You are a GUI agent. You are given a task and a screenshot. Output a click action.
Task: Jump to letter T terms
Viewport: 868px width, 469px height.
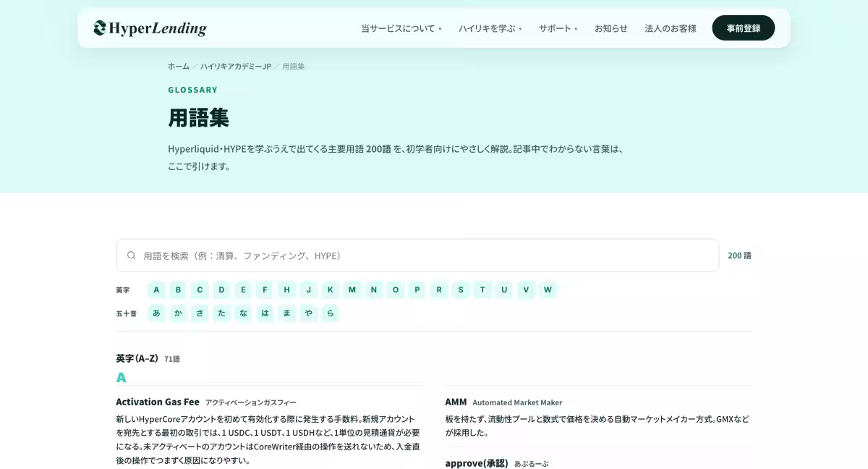pyautogui.click(x=482, y=290)
